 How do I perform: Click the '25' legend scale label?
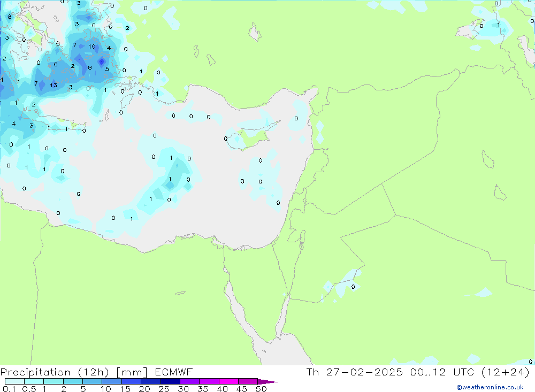tap(164, 389)
